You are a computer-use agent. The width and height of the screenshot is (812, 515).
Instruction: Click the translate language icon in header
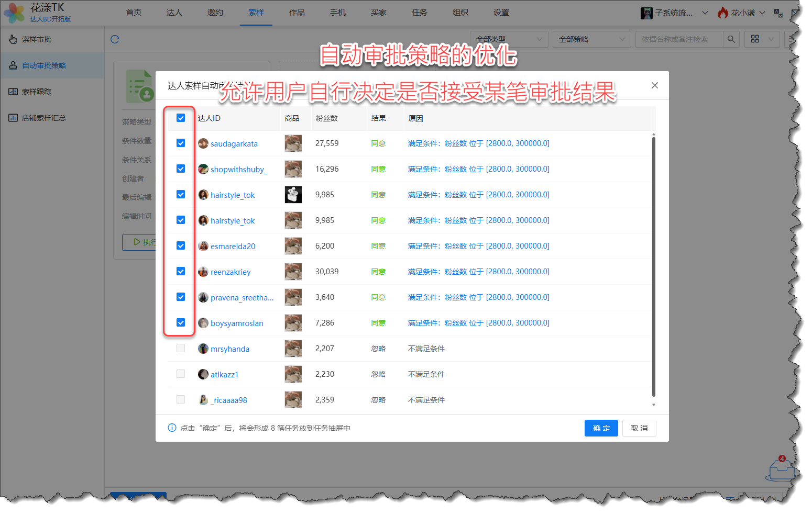click(778, 13)
